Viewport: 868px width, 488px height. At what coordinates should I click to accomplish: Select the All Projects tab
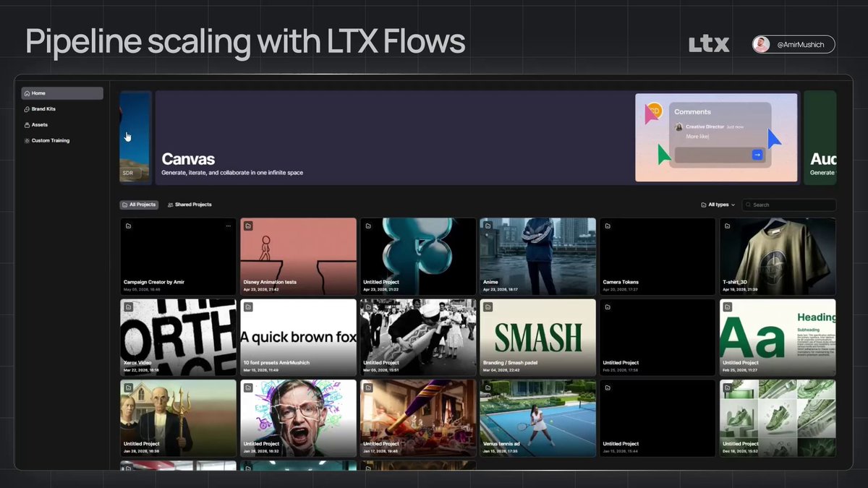click(x=139, y=205)
